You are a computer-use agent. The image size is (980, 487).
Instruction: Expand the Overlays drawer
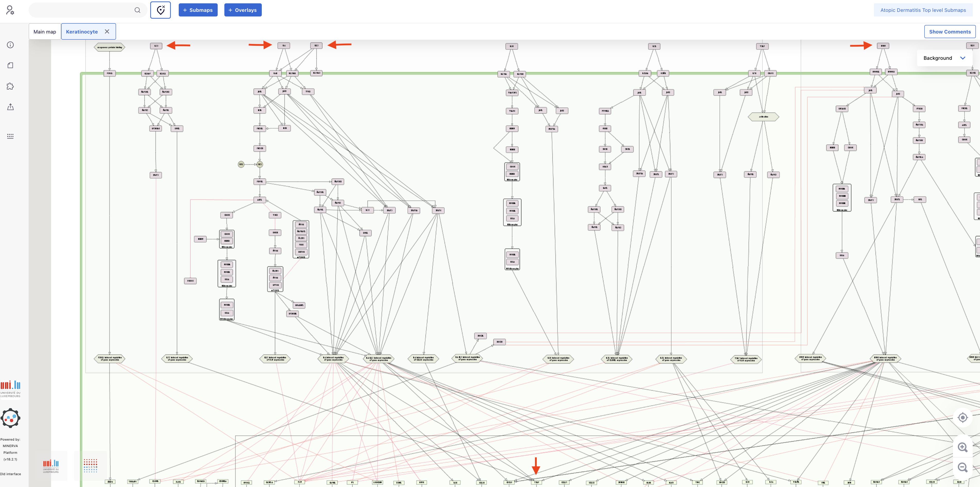pyautogui.click(x=243, y=10)
